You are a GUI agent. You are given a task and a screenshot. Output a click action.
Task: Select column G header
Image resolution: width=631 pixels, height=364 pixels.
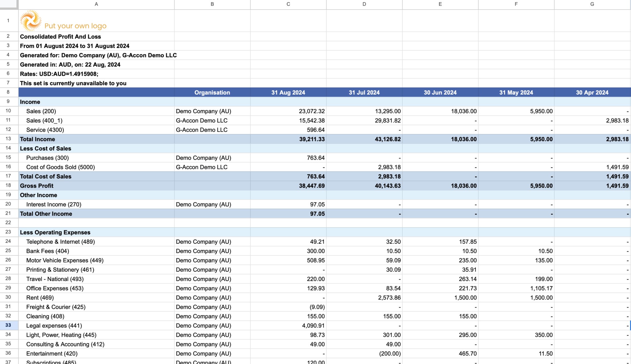tap(592, 4)
